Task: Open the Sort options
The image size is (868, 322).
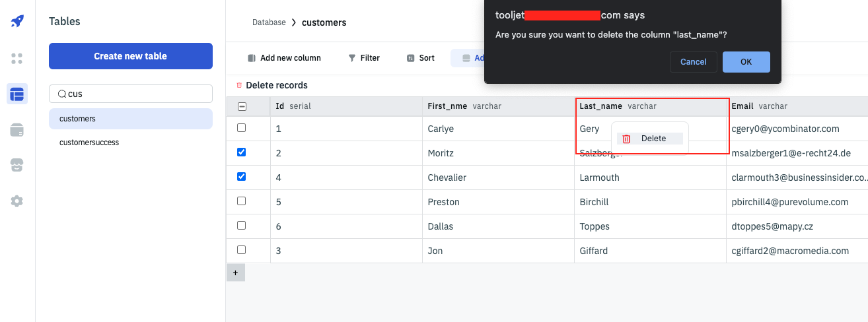Action: coord(421,58)
